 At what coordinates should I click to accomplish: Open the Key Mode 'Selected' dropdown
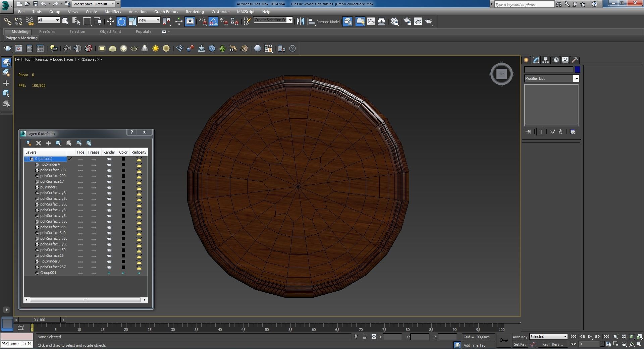coord(548,337)
